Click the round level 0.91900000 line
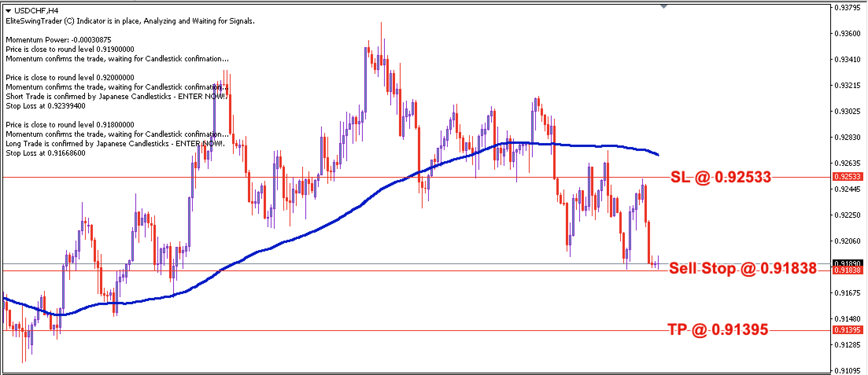 70,50
